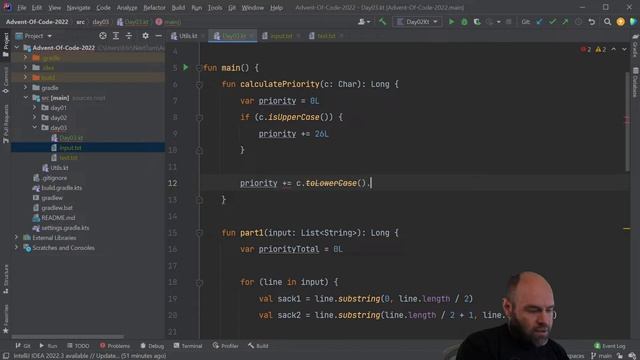Show Git history with the clock icon
The image size is (640, 360).
[578, 22]
